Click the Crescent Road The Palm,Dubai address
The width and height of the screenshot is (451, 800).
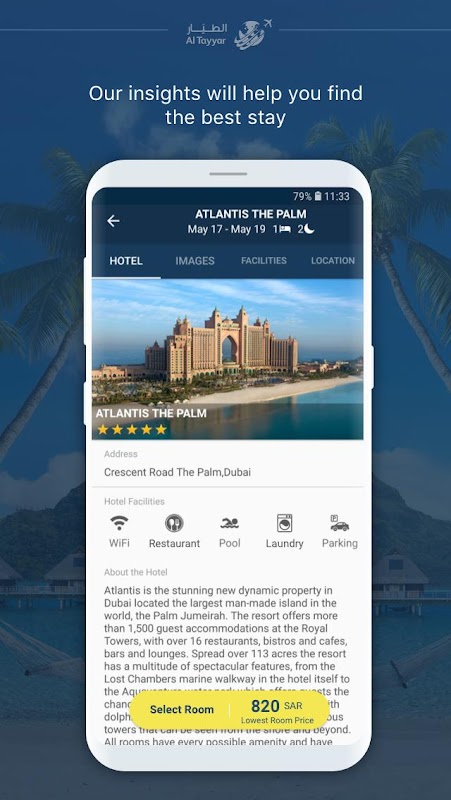click(178, 472)
